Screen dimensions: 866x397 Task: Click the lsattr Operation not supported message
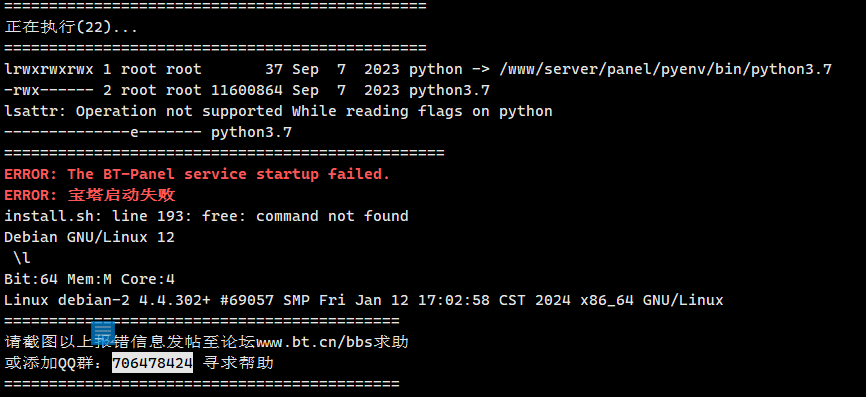point(278,111)
